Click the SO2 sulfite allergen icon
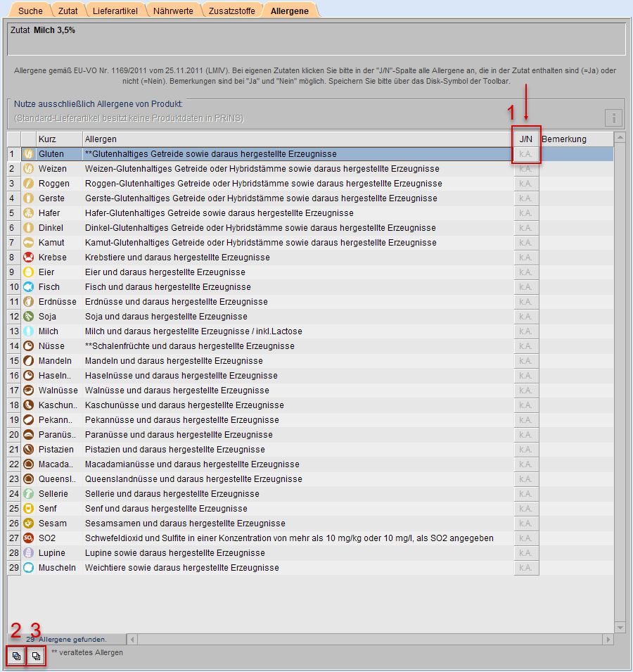This screenshot has height=672, width=633. (x=29, y=538)
